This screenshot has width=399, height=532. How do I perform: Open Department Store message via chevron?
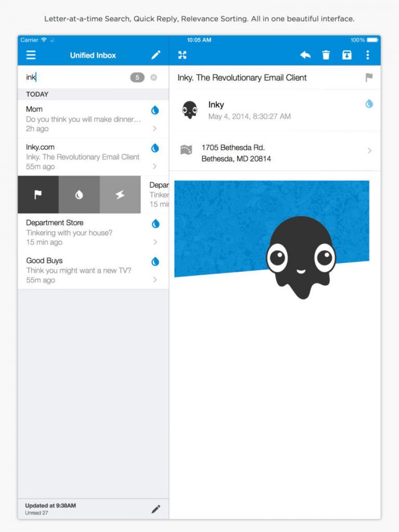(x=155, y=242)
